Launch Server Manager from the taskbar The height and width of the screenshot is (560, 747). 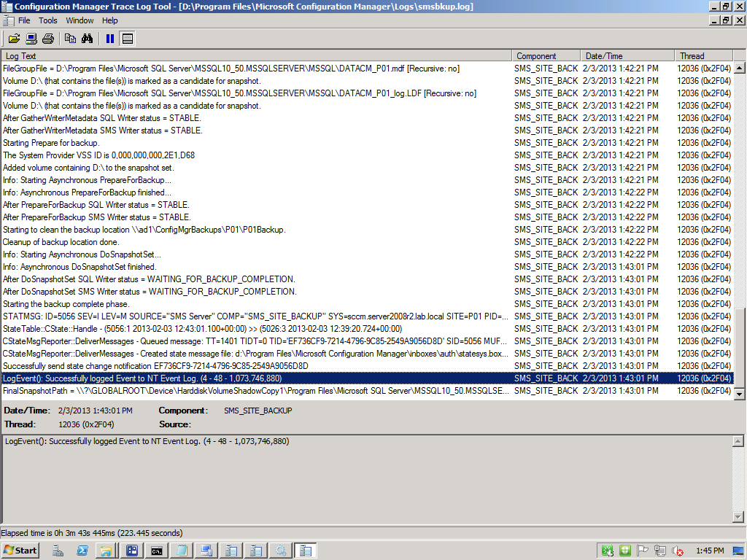click(58, 551)
